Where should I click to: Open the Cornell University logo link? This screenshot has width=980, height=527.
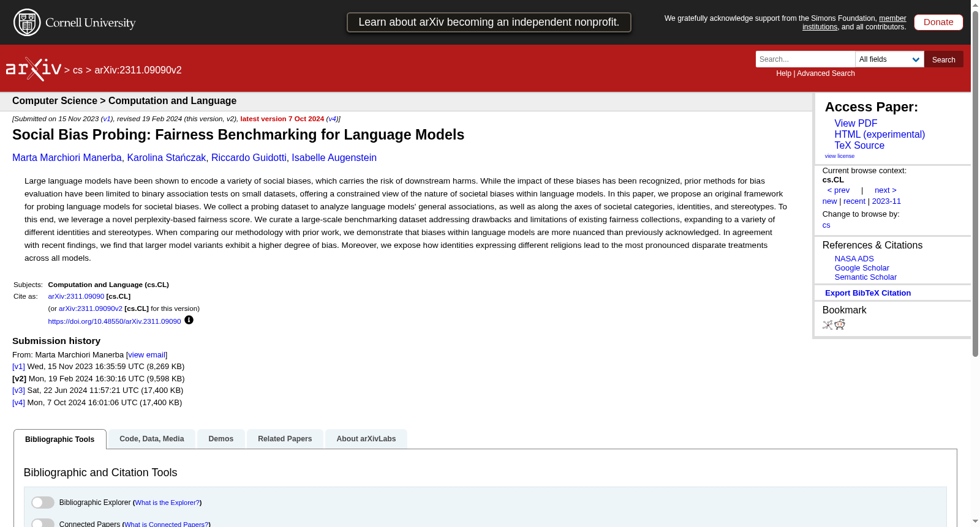click(75, 23)
